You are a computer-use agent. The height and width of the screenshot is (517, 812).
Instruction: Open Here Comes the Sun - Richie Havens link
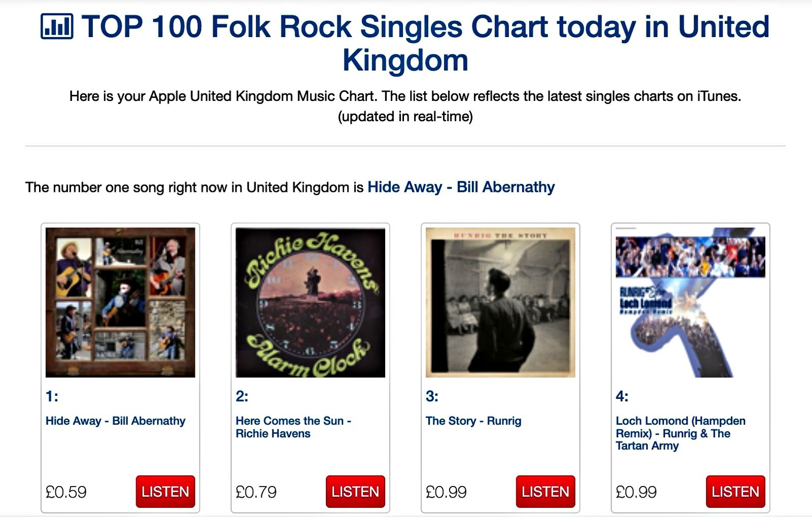293,427
